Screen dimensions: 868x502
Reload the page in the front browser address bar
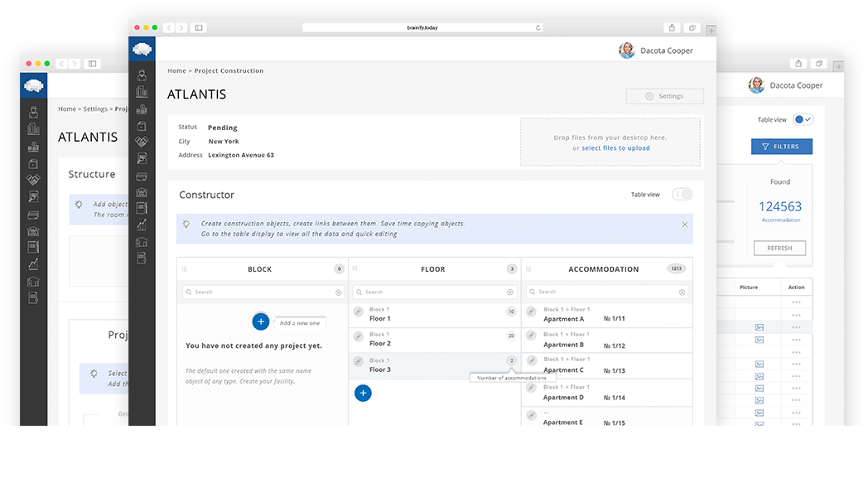pyautogui.click(x=538, y=27)
